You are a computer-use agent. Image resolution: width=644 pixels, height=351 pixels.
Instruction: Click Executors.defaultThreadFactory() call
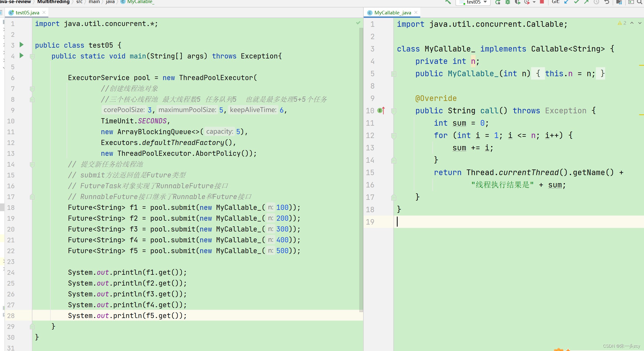click(x=167, y=142)
